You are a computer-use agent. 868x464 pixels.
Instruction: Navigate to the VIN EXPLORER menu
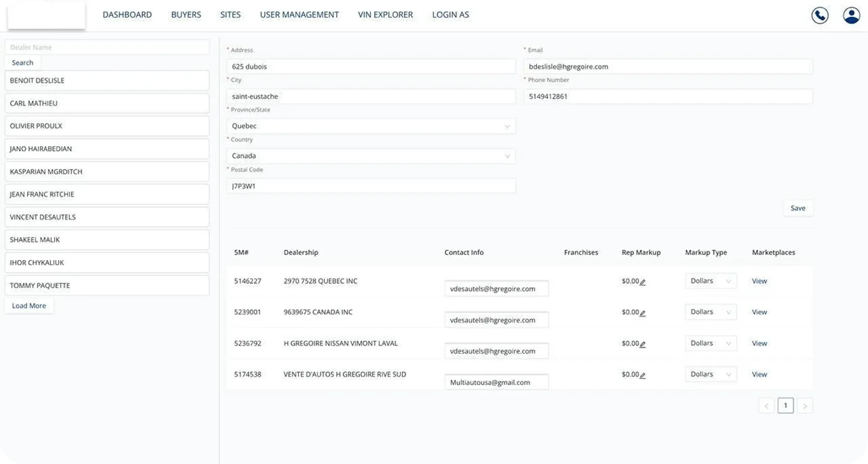pyautogui.click(x=385, y=15)
